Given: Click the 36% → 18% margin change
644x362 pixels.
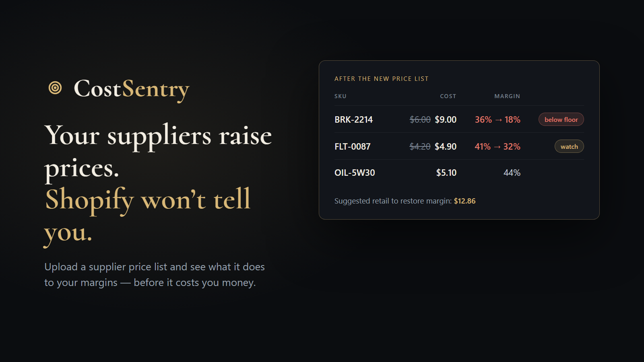Looking at the screenshot, I should (497, 119).
